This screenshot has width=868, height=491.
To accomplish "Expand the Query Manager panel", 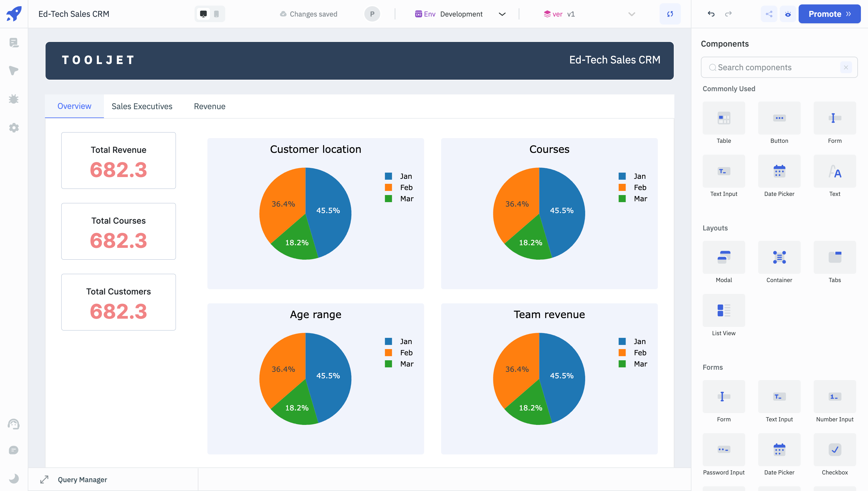I will point(45,479).
